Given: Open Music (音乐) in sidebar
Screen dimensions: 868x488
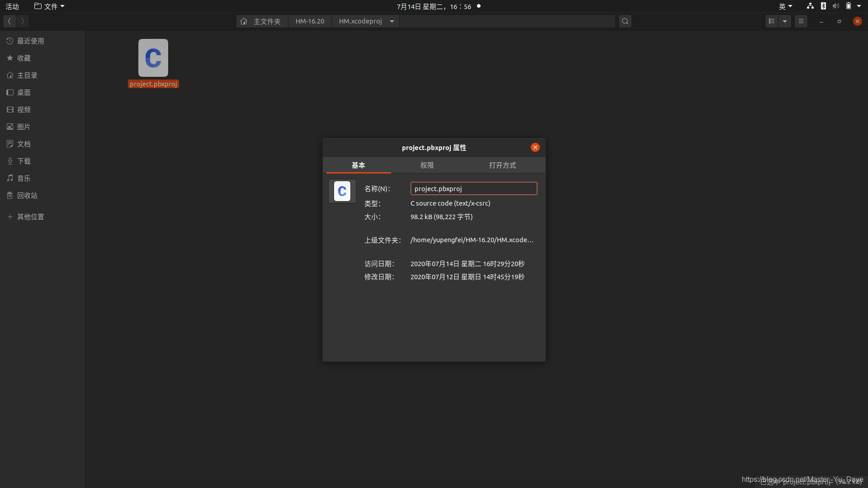Looking at the screenshot, I should pos(42,178).
